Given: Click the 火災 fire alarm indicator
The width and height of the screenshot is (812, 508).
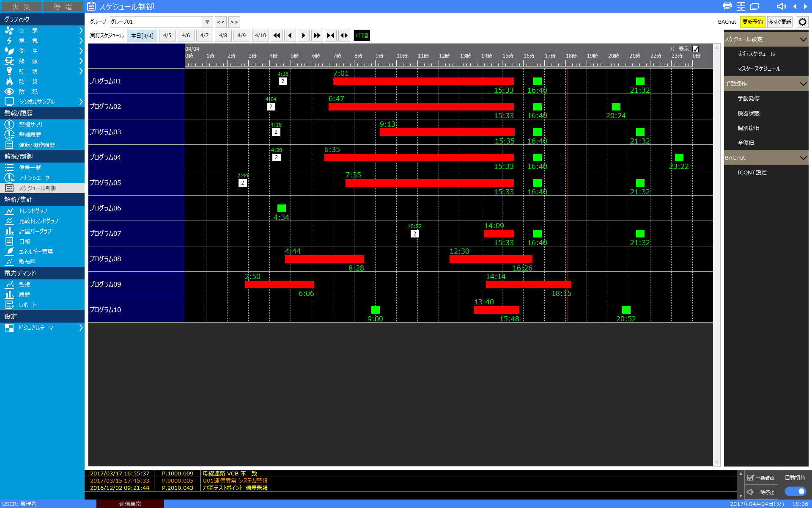Looking at the screenshot, I should tap(21, 6).
